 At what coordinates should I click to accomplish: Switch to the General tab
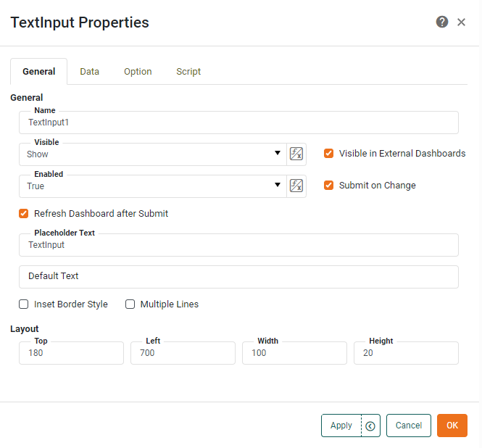click(x=38, y=71)
